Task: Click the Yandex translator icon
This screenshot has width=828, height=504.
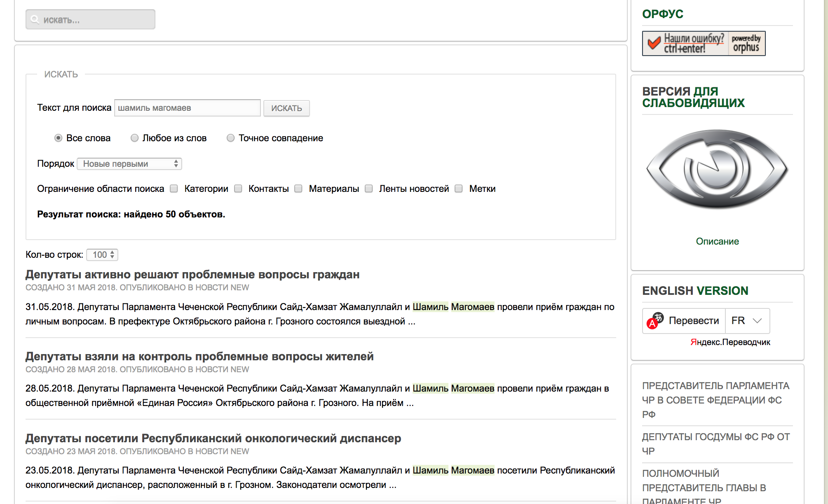Action: coord(654,320)
